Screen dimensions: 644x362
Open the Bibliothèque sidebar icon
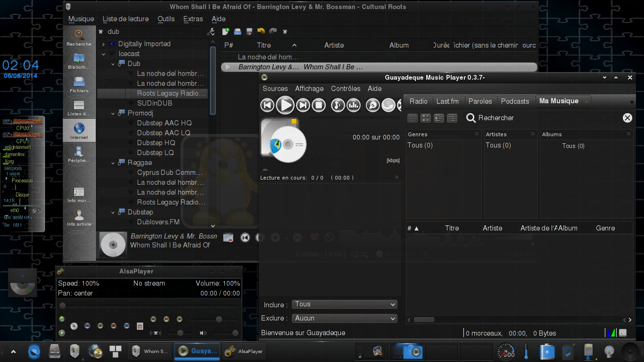pos(79,61)
